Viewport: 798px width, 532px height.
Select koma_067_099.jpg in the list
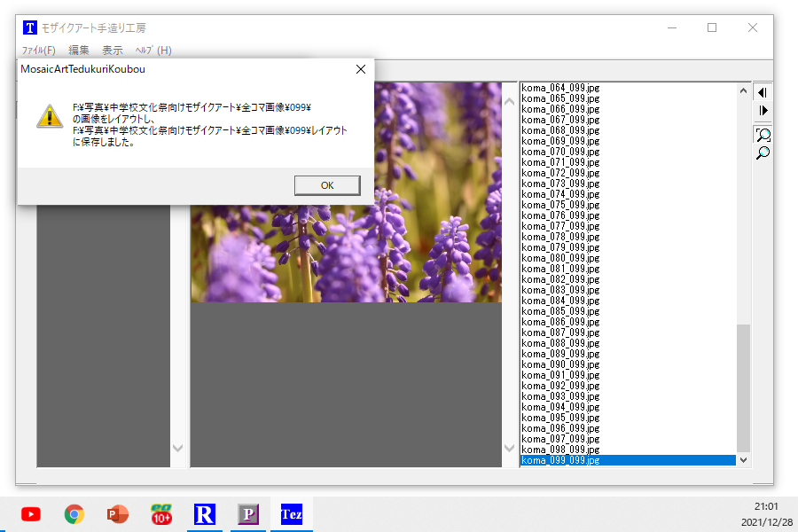point(628,121)
